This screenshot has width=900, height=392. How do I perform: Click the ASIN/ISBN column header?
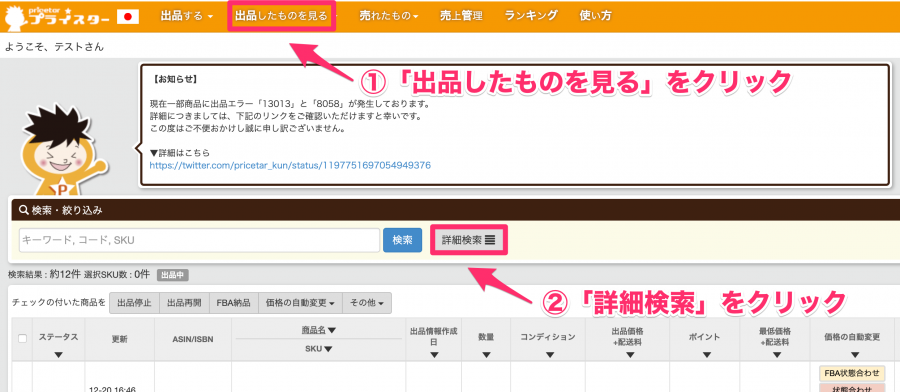click(193, 339)
